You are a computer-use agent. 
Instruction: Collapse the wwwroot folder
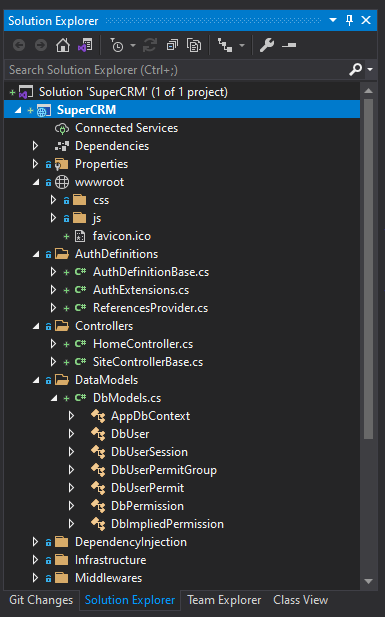click(x=36, y=183)
